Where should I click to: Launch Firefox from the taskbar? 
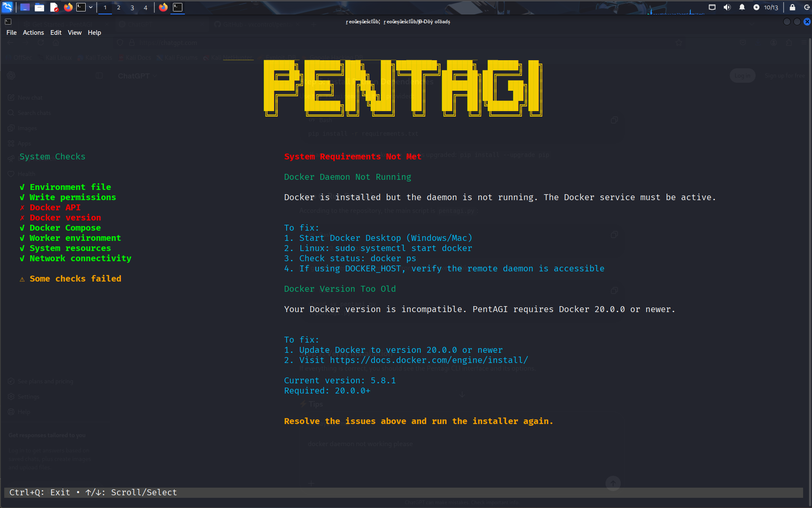click(68, 7)
